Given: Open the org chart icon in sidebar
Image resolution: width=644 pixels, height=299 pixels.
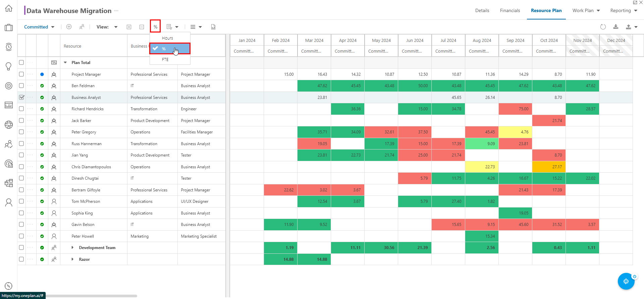Looking at the screenshot, I should pos(9,183).
